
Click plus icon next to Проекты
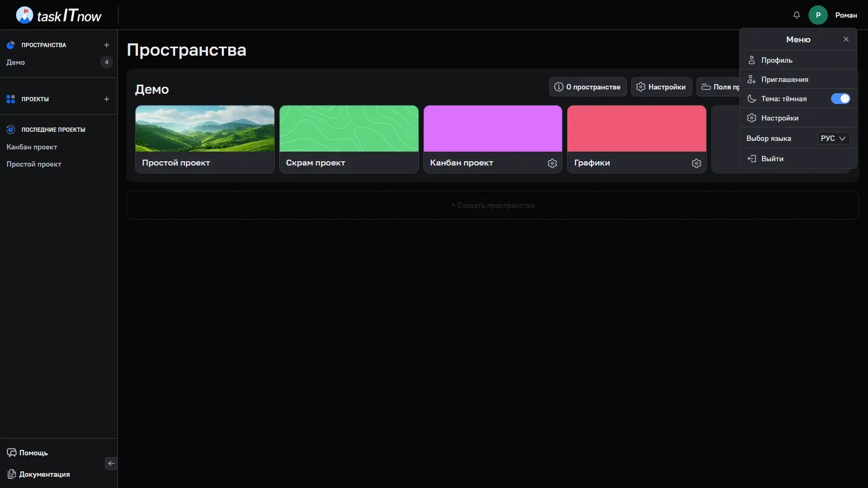tap(107, 99)
